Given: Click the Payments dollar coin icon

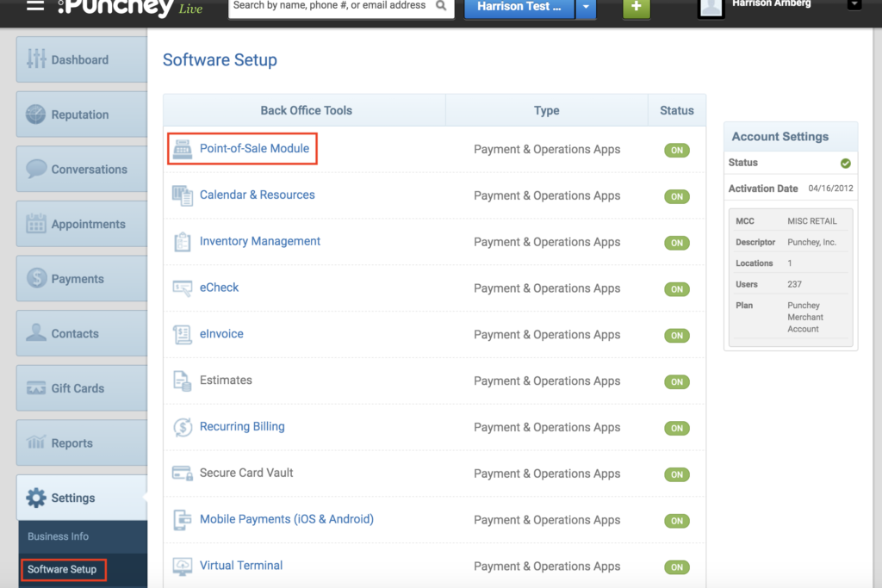Looking at the screenshot, I should [36, 278].
